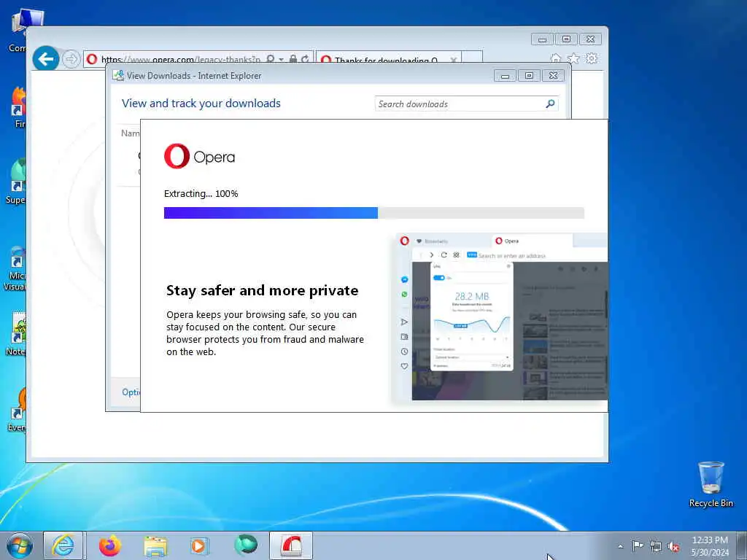
Task: Click the Internet Explorer forward arrow button
Action: point(71,59)
